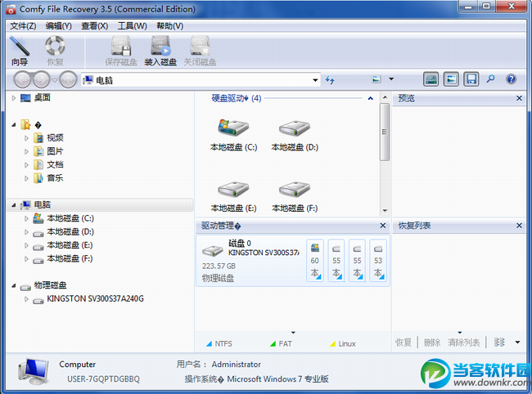Open the 电脑 address bar dropdown
The image size is (532, 394).
pos(315,80)
